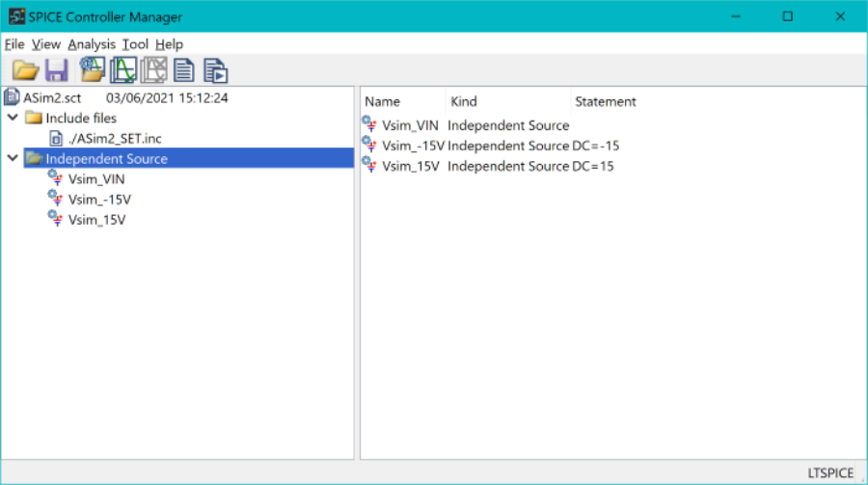The width and height of the screenshot is (868, 485).
Task: Click the Include files folder icon
Action: pos(34,118)
